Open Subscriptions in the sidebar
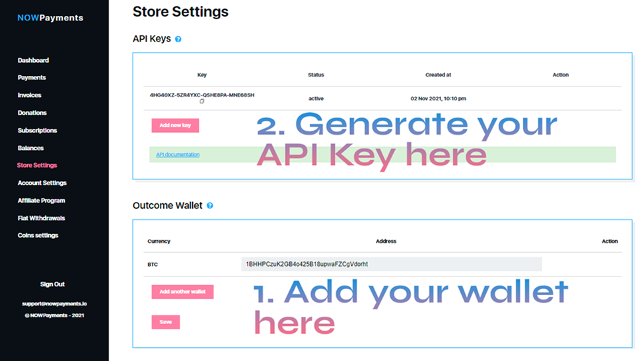 click(x=38, y=131)
